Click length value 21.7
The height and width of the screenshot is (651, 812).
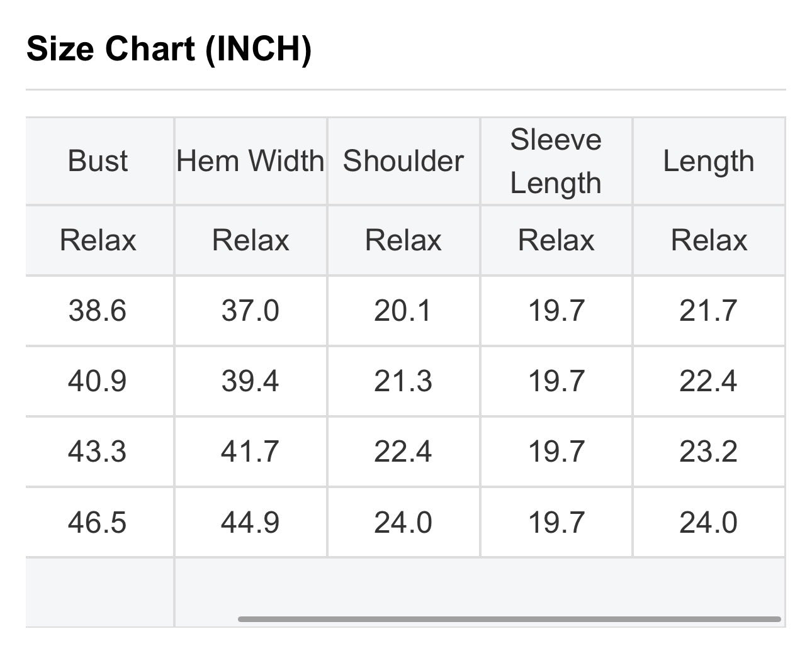point(708,311)
